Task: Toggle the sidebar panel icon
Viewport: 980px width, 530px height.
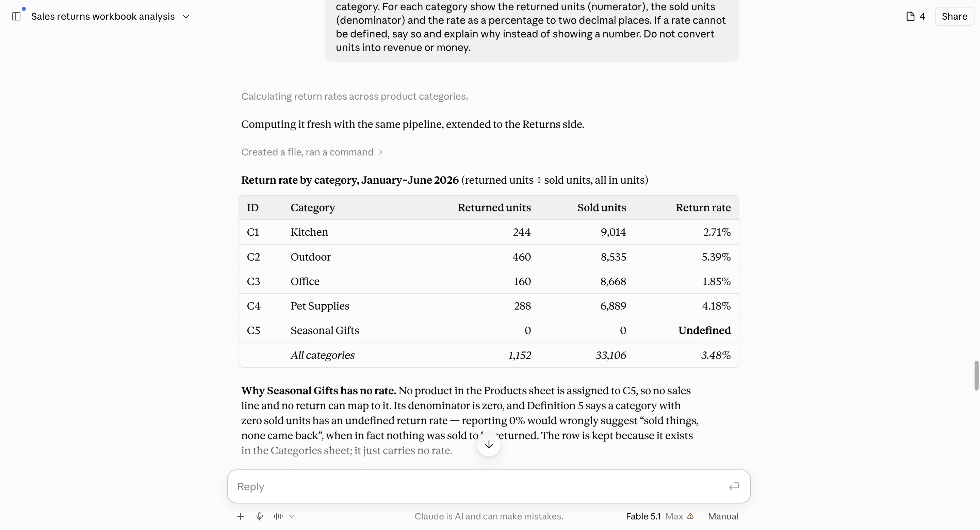Action: [x=16, y=16]
